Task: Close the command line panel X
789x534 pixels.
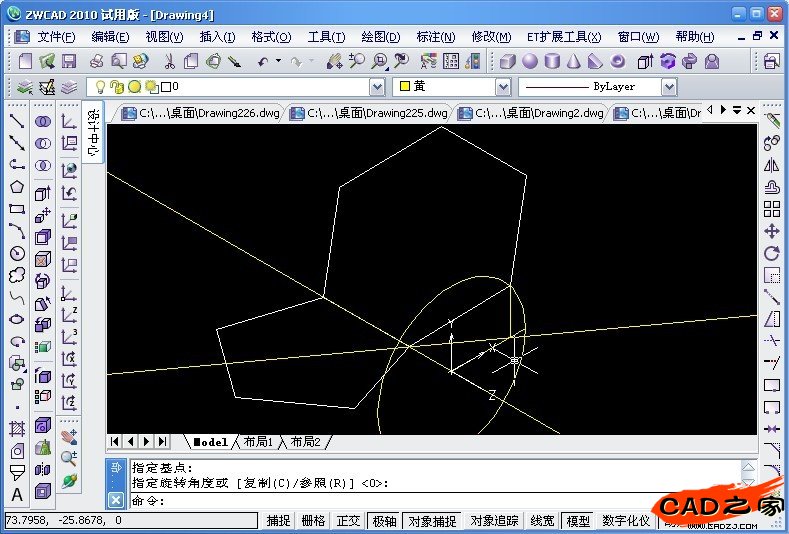Action: (x=116, y=500)
